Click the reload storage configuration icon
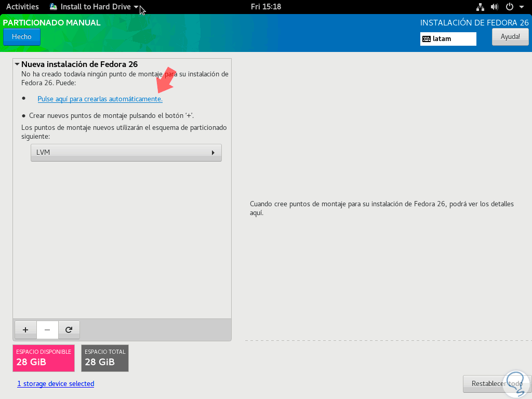Image resolution: width=532 pixels, height=399 pixels. (x=69, y=330)
